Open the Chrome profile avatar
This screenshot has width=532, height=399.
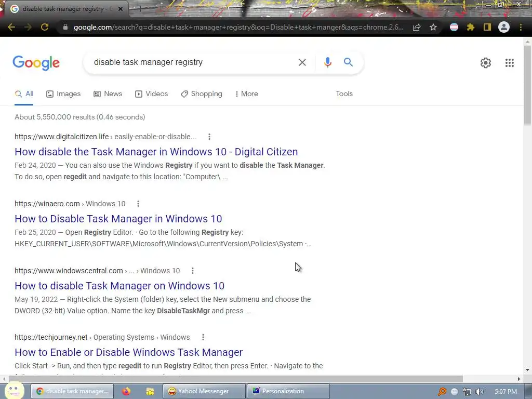tap(504, 27)
